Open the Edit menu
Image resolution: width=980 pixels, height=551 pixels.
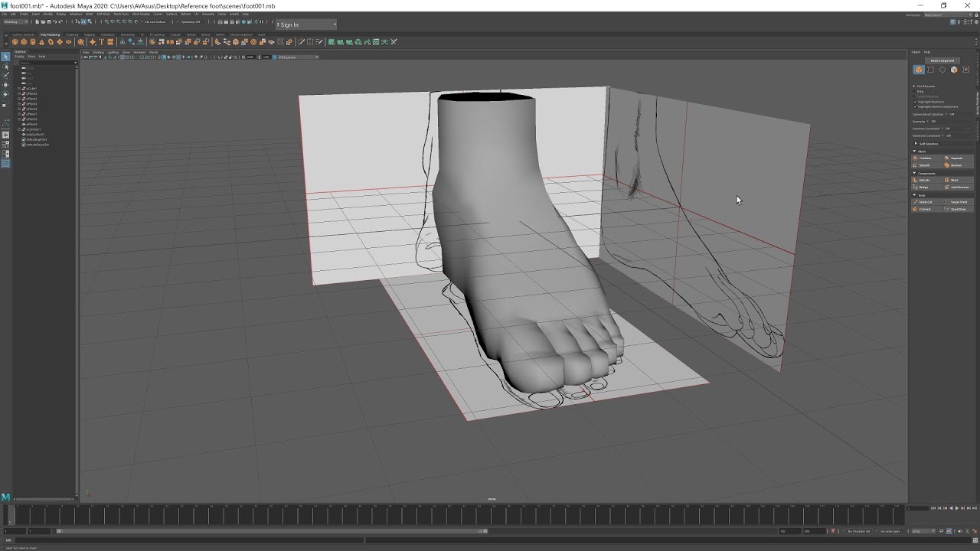click(13, 14)
